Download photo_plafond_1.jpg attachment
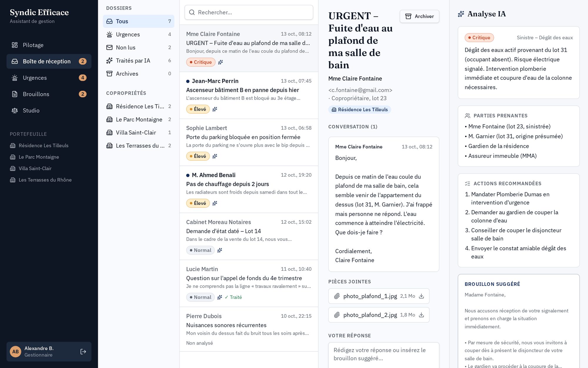This screenshot has width=588, height=368. [x=421, y=296]
